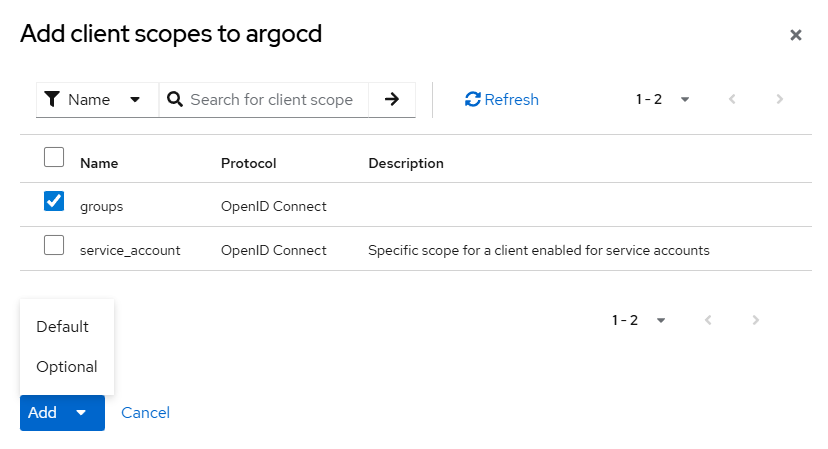Click the search arrow submit icon
Image resolution: width=828 pixels, height=449 pixels.
tap(392, 99)
